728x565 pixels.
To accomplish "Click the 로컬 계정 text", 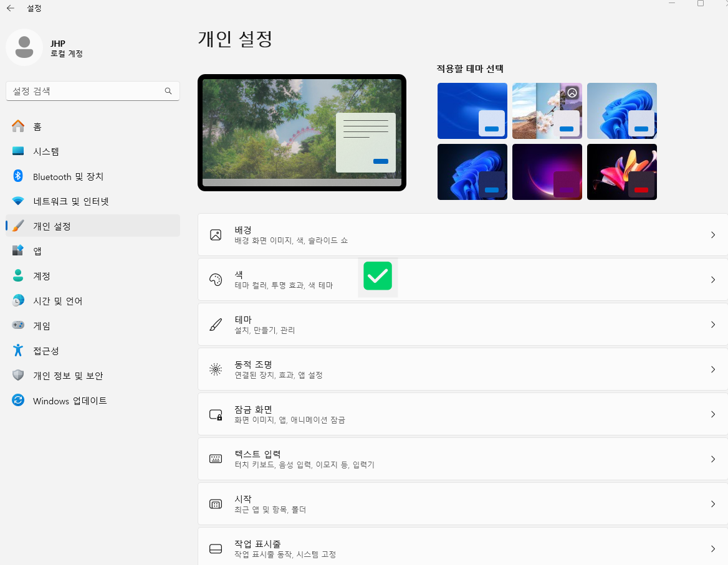I will tap(67, 54).
